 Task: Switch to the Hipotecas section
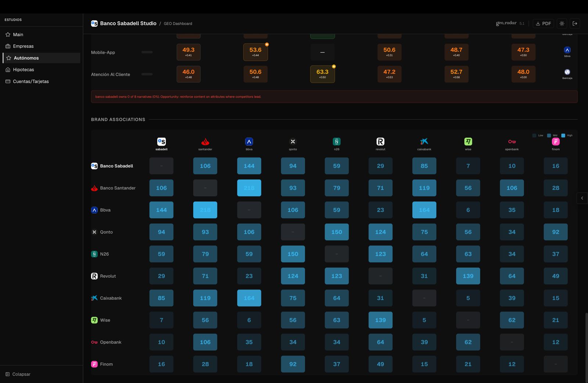[23, 70]
